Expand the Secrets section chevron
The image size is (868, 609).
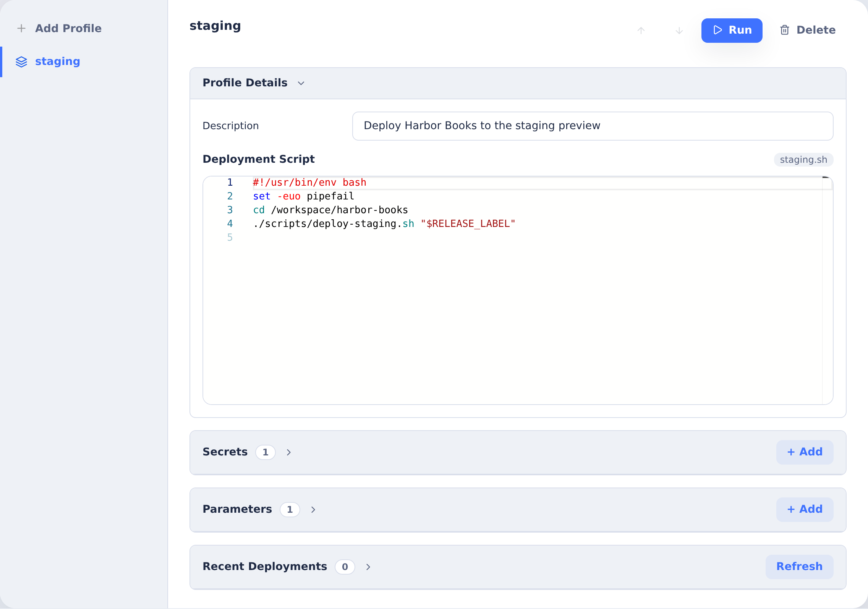tap(289, 452)
